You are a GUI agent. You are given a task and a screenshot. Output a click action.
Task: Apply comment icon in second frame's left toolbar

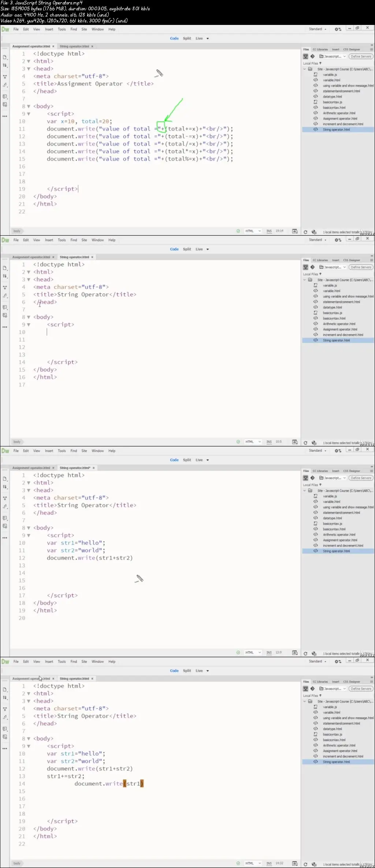pyautogui.click(x=5, y=308)
